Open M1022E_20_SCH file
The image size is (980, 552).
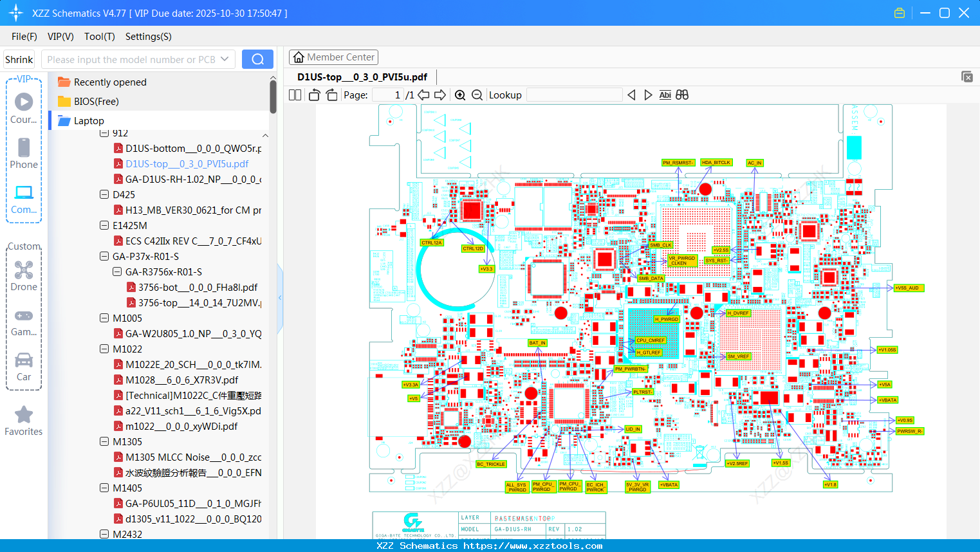[187, 364]
